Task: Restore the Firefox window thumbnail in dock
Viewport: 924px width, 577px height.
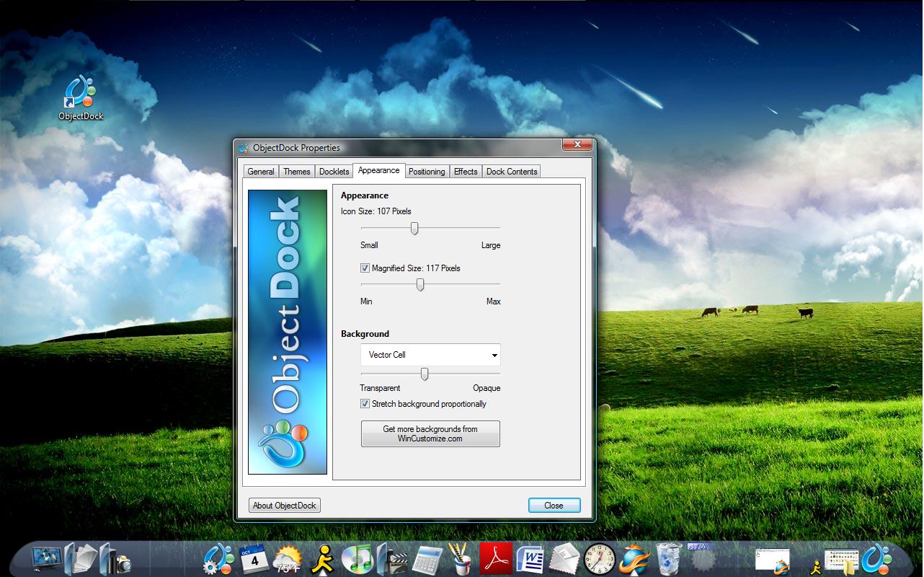Action: [x=772, y=561]
